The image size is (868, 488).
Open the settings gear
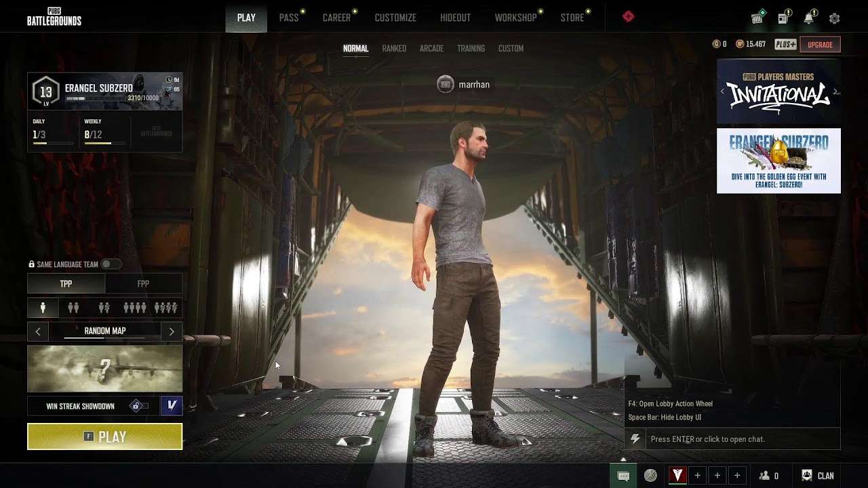coord(835,18)
